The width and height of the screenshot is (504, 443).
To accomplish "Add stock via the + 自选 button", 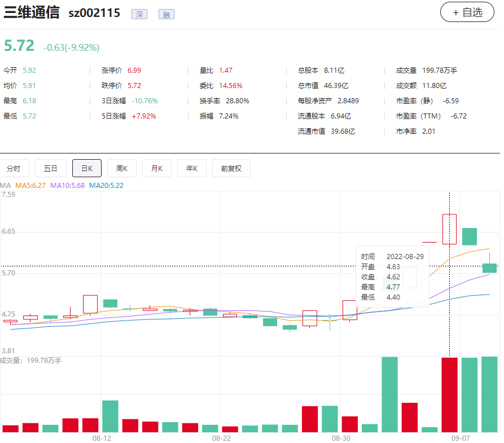I will (467, 12).
